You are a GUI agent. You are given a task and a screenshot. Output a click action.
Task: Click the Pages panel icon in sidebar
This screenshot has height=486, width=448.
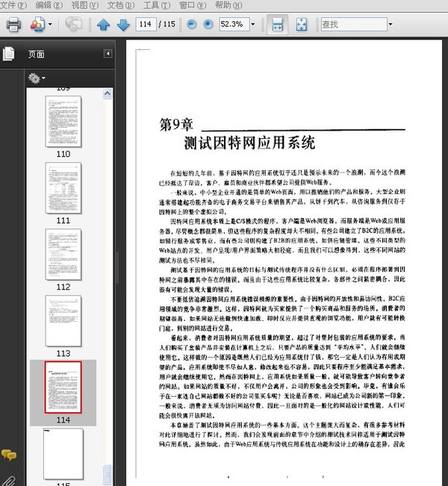(9, 54)
